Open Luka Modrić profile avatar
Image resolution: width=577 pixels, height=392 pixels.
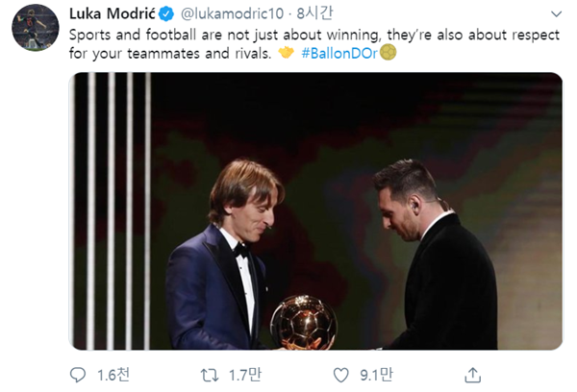pyautogui.click(x=36, y=28)
